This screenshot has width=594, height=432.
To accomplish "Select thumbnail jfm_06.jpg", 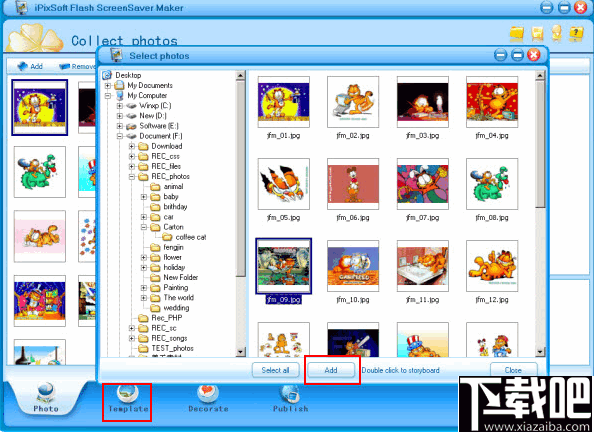I will tap(353, 184).
